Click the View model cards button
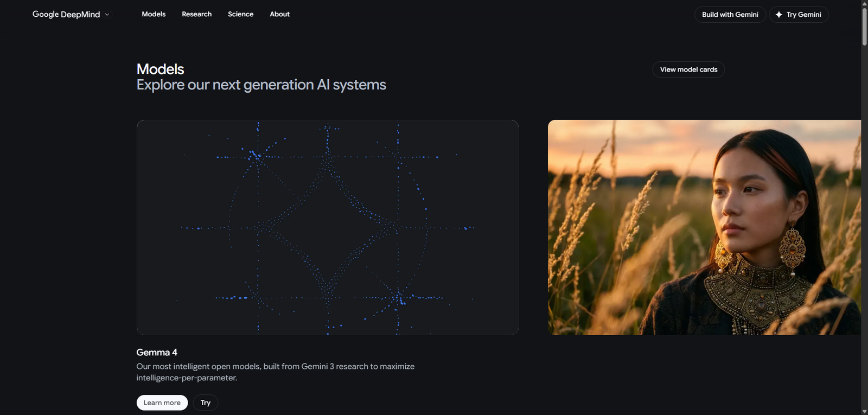 coord(688,69)
